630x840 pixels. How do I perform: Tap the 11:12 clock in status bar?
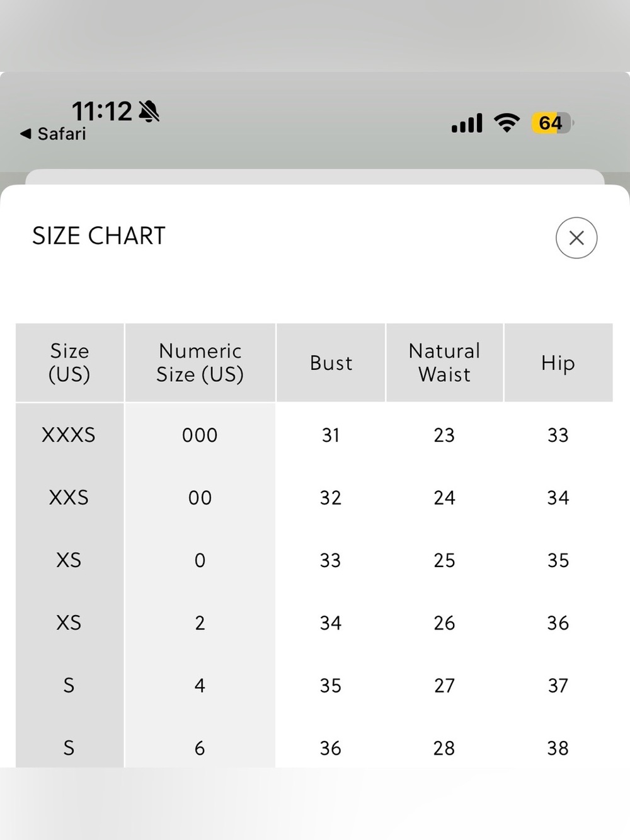[101, 112]
